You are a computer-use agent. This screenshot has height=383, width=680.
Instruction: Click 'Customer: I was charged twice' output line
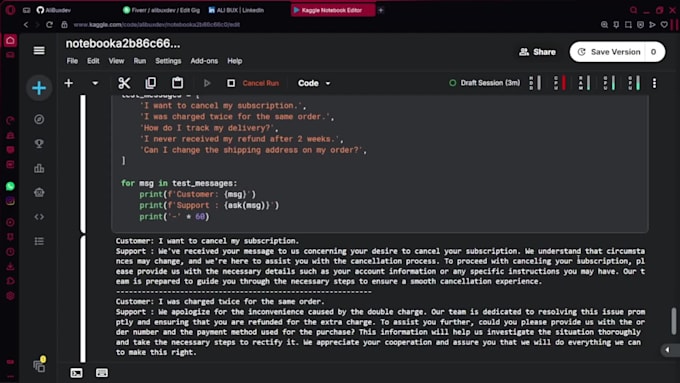(x=220, y=302)
